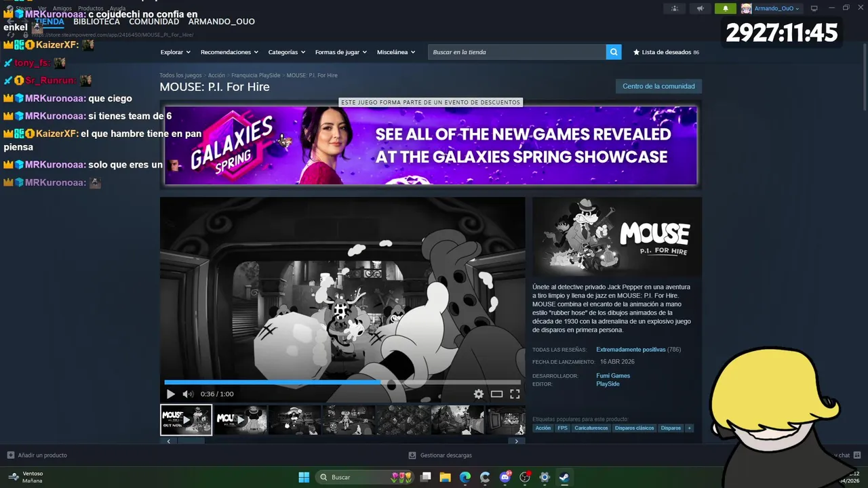Viewport: 868px width, 488px height.
Task: Click the Añadir un producto button
Action: [37, 455]
